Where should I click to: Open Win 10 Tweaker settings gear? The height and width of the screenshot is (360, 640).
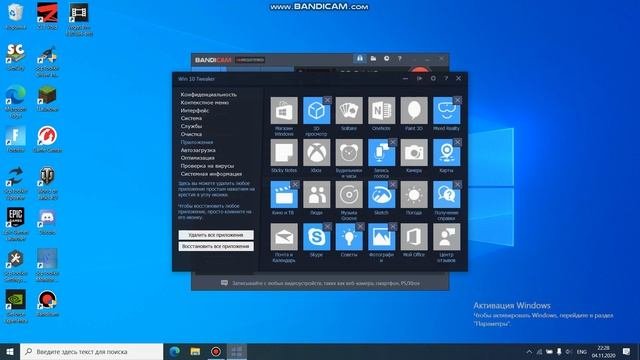[433, 78]
